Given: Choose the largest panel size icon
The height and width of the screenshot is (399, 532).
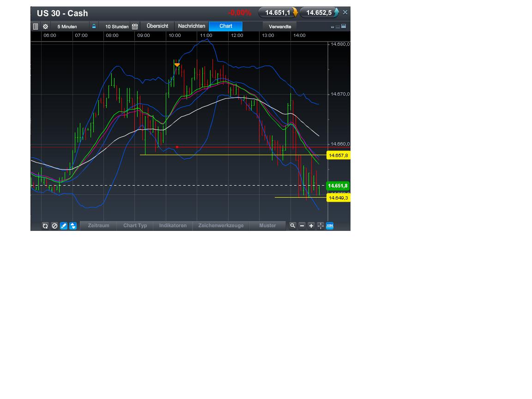Looking at the screenshot, I should 344,26.
